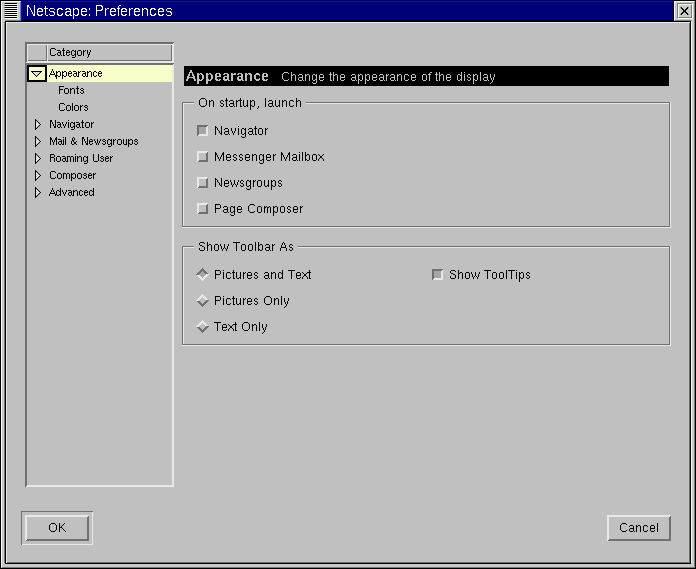Select Fonts under Appearance

coord(71,90)
